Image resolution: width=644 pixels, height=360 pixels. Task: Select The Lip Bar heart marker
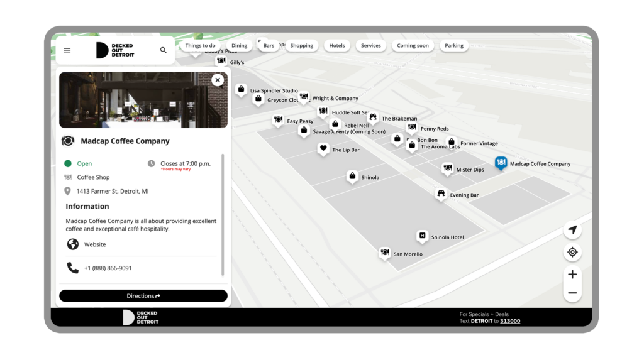[323, 149]
